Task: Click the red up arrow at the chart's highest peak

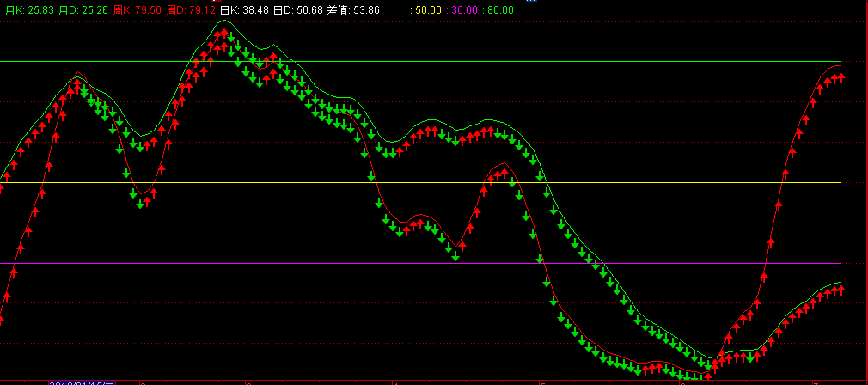Action: tap(223, 34)
